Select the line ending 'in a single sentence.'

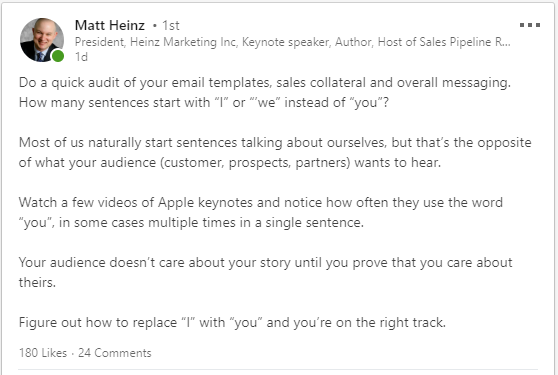click(191, 223)
